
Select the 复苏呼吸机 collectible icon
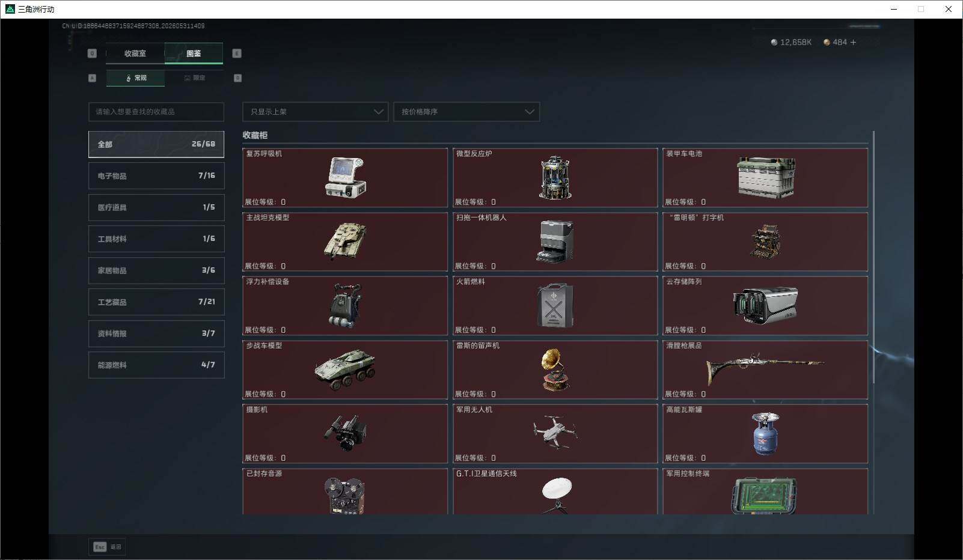tap(345, 178)
